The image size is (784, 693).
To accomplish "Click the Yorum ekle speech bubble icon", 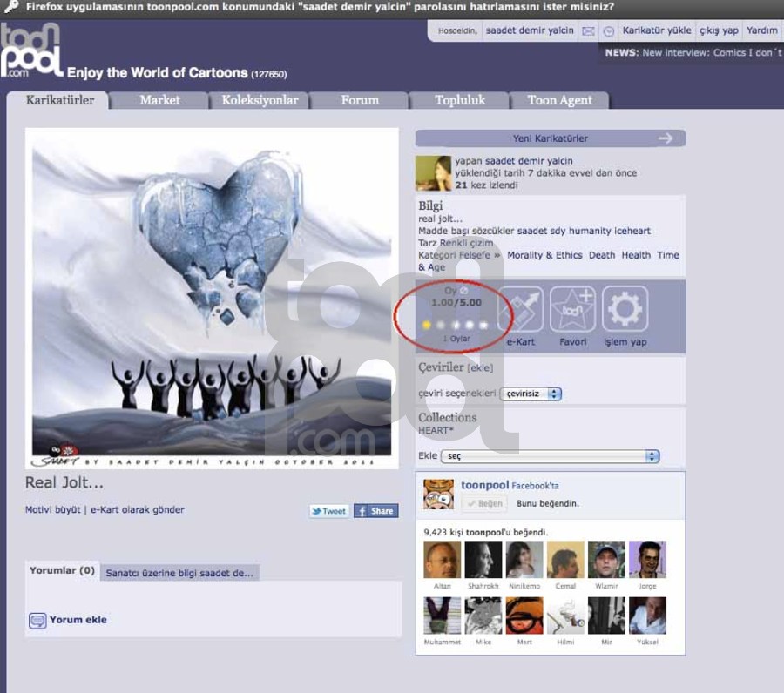I will 37,620.
